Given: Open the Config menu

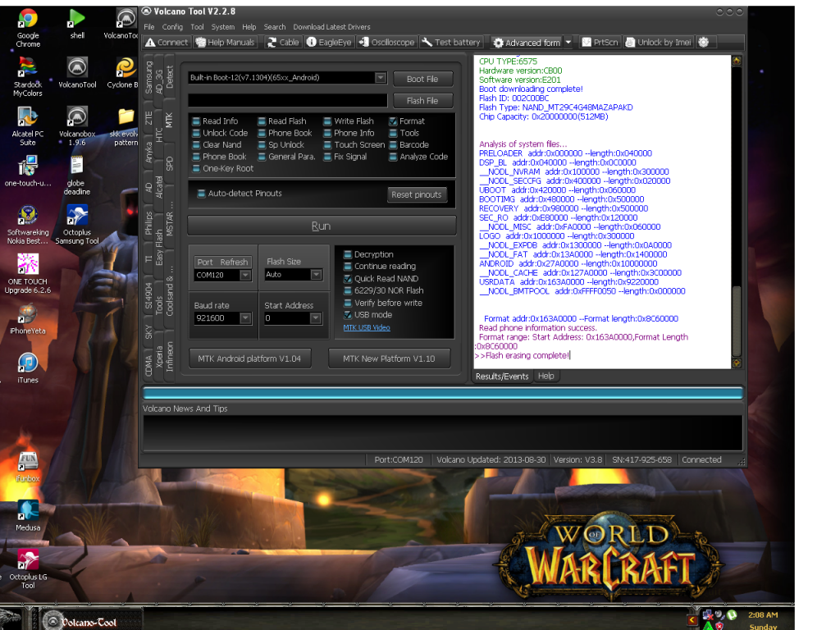Looking at the screenshot, I should [x=172, y=27].
